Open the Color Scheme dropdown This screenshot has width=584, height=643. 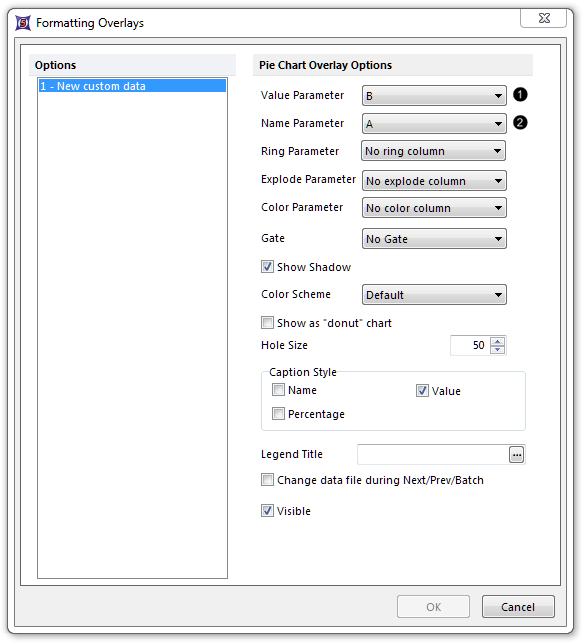click(x=434, y=295)
